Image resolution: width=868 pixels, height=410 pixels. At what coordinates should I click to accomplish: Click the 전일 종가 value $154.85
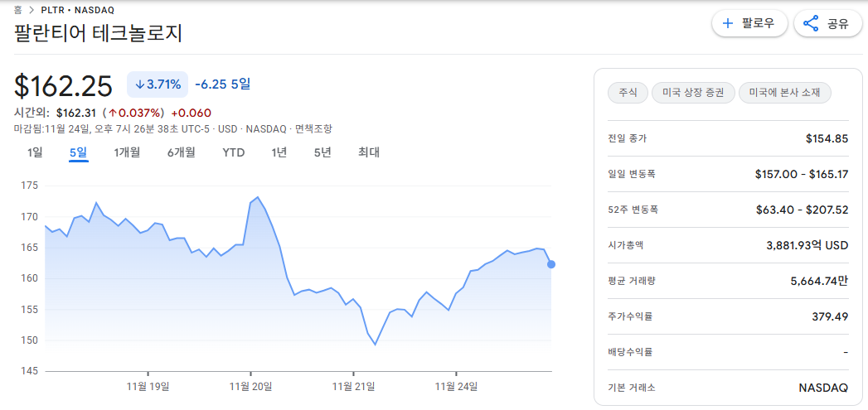[x=827, y=138]
